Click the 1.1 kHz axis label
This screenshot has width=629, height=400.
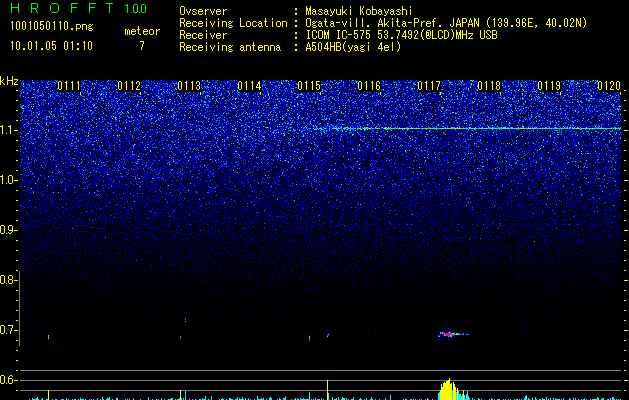click(x=9, y=130)
